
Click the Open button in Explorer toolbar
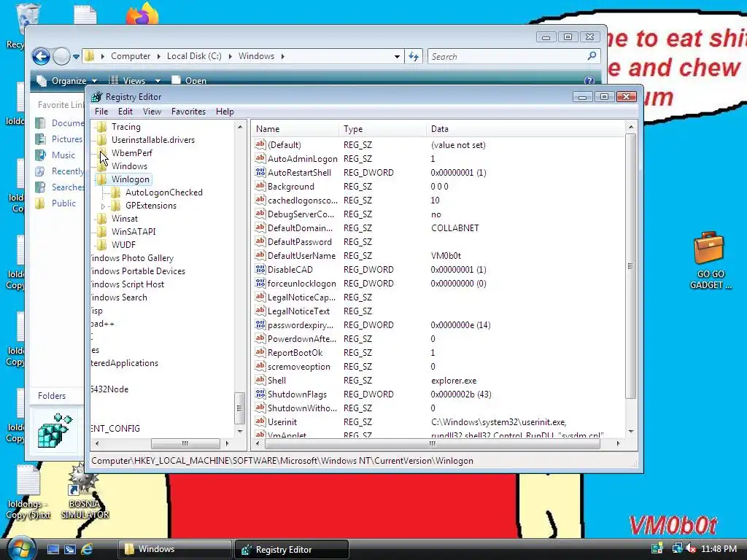point(189,80)
